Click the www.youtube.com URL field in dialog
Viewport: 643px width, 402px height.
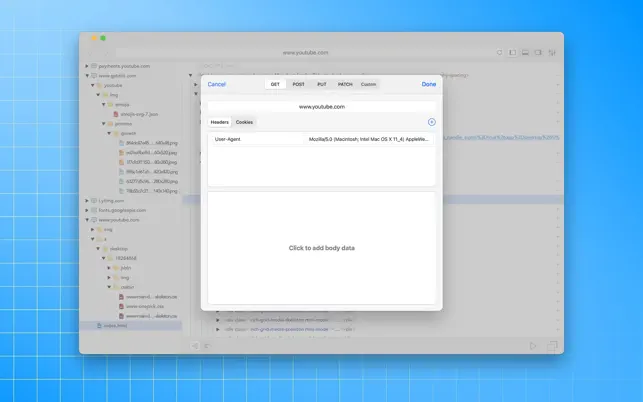coord(322,107)
